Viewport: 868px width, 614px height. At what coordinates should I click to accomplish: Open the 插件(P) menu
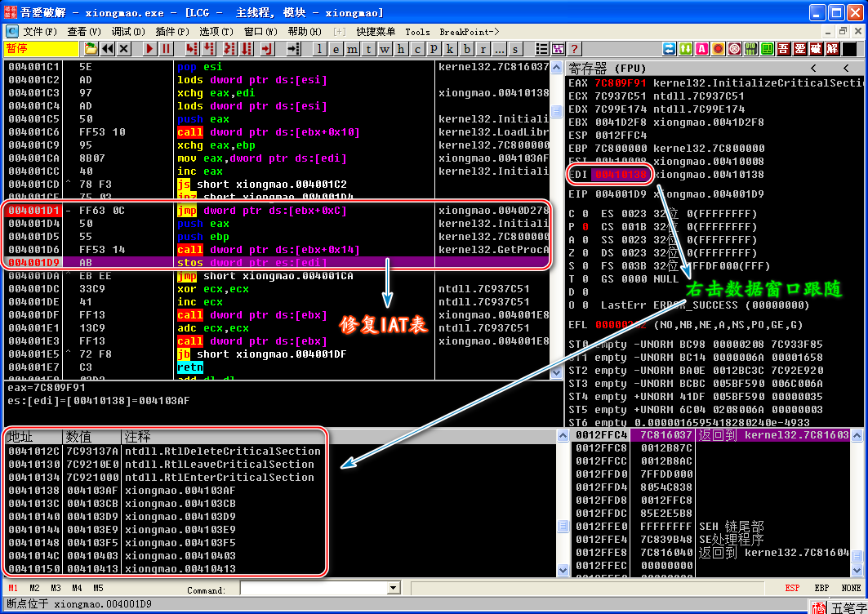(172, 32)
